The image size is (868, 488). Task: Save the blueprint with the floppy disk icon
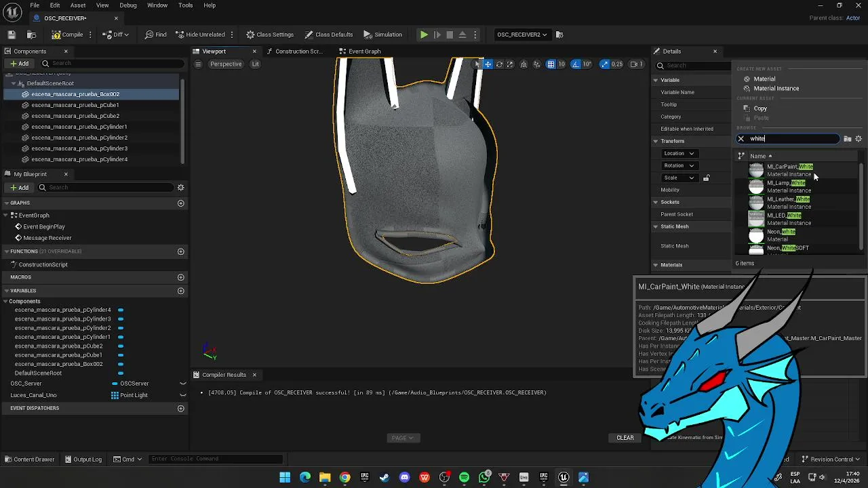tap(12, 35)
